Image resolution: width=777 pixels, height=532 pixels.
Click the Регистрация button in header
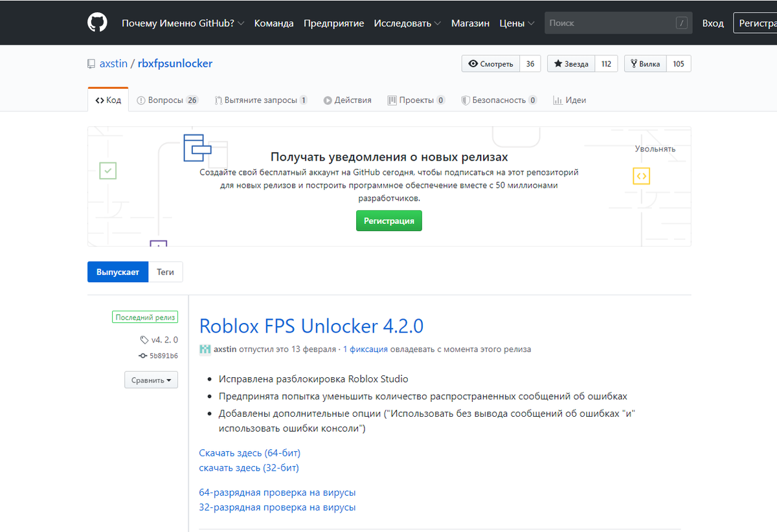click(755, 23)
